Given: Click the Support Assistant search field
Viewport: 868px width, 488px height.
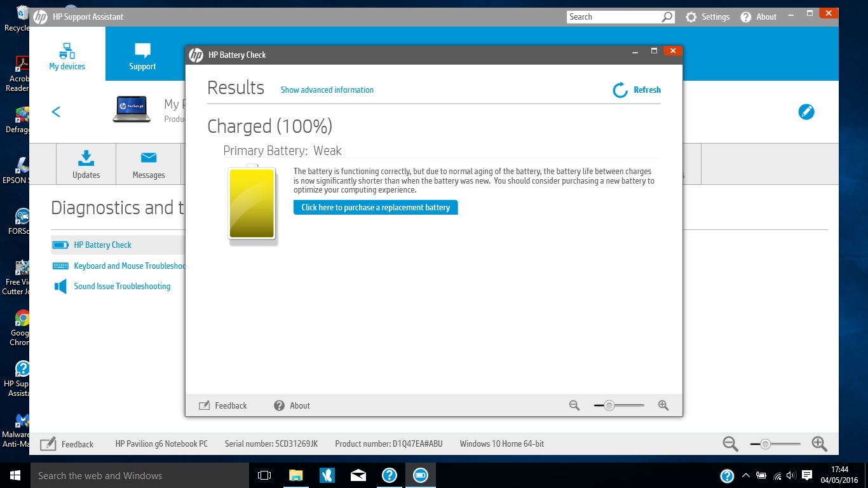Looking at the screenshot, I should click(614, 17).
